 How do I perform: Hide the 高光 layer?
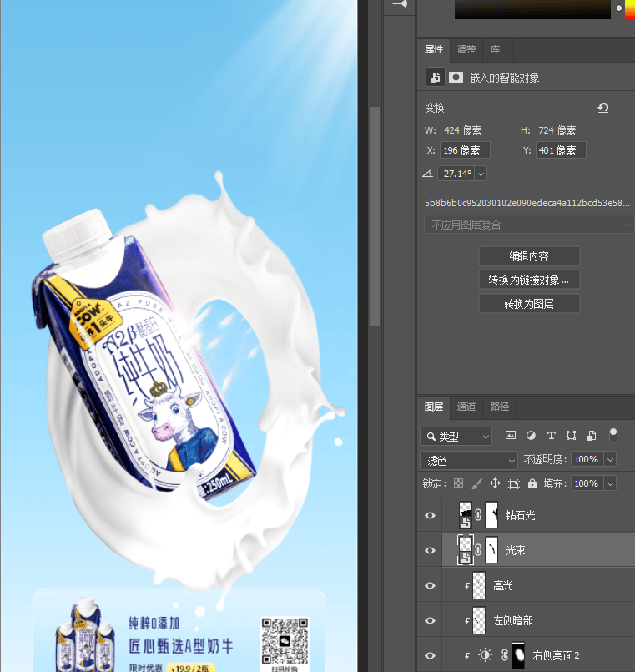(430, 585)
